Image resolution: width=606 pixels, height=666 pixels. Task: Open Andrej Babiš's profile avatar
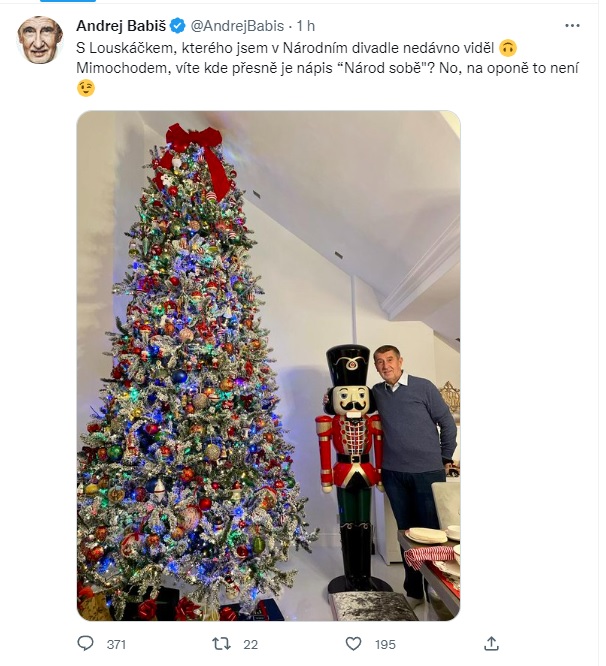(40, 40)
